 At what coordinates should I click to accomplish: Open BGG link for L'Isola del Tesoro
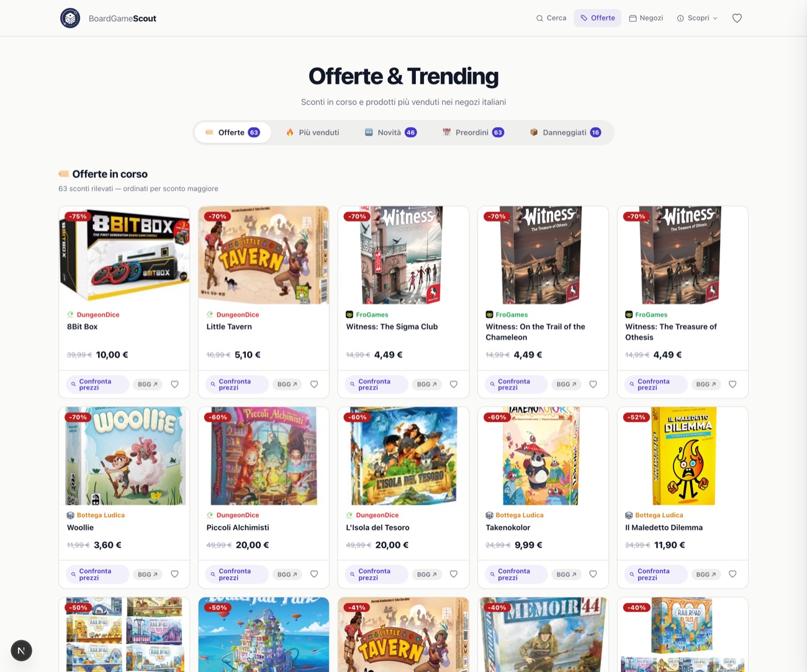427,574
